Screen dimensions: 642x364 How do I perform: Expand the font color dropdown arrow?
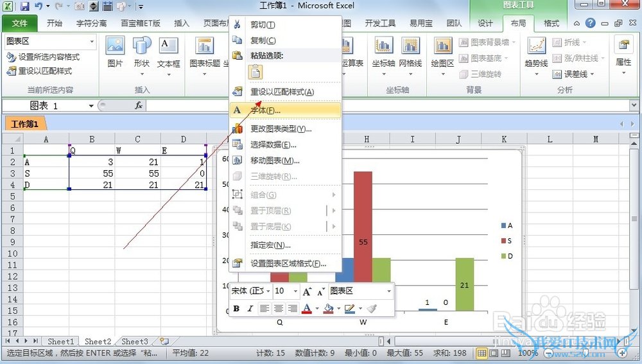click(x=317, y=309)
